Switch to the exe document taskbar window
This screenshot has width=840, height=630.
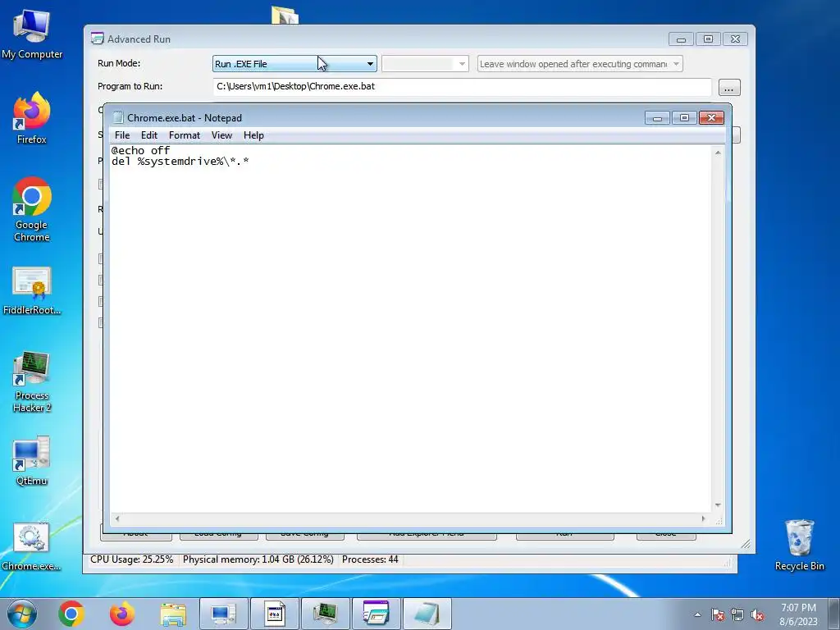point(274,614)
